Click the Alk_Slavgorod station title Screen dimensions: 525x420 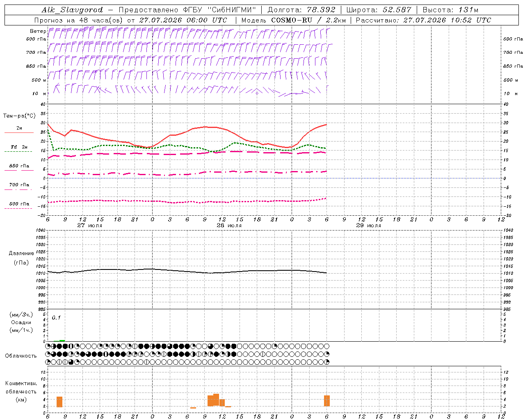tap(72, 10)
